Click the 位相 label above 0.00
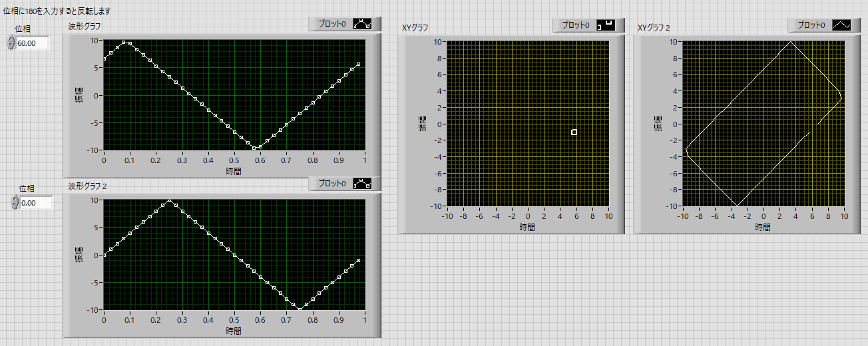 [27, 188]
